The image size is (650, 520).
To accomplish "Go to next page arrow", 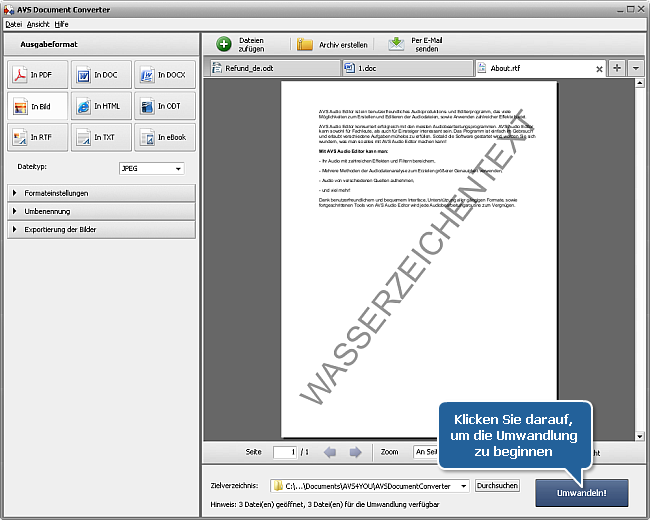I will click(x=355, y=452).
